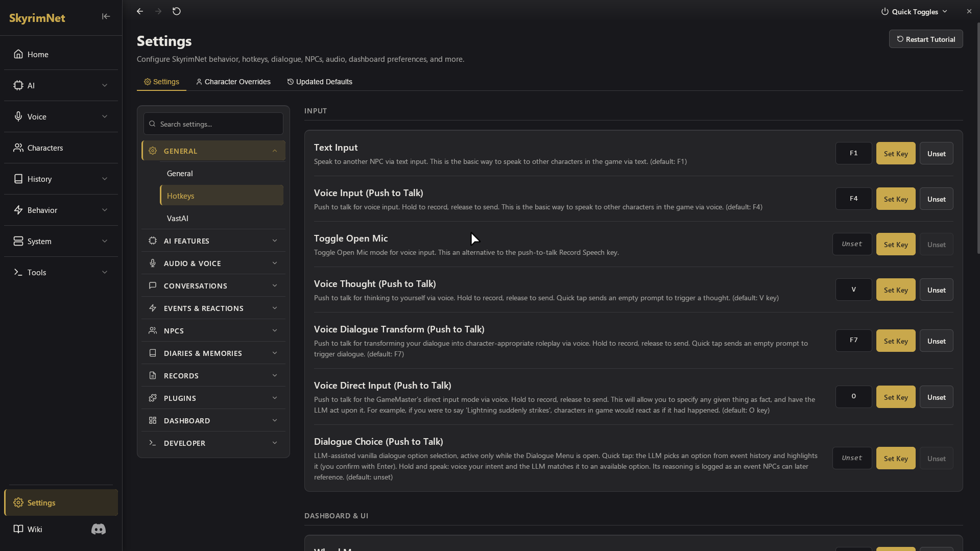The image size is (980, 551).
Task: Unset the Voice Input hotkey
Action: tap(936, 199)
